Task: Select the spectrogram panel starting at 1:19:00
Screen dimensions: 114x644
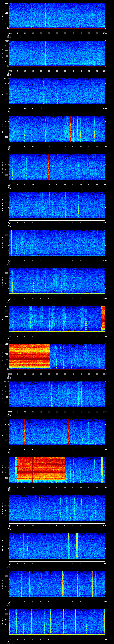Action: [x=57, y=129]
